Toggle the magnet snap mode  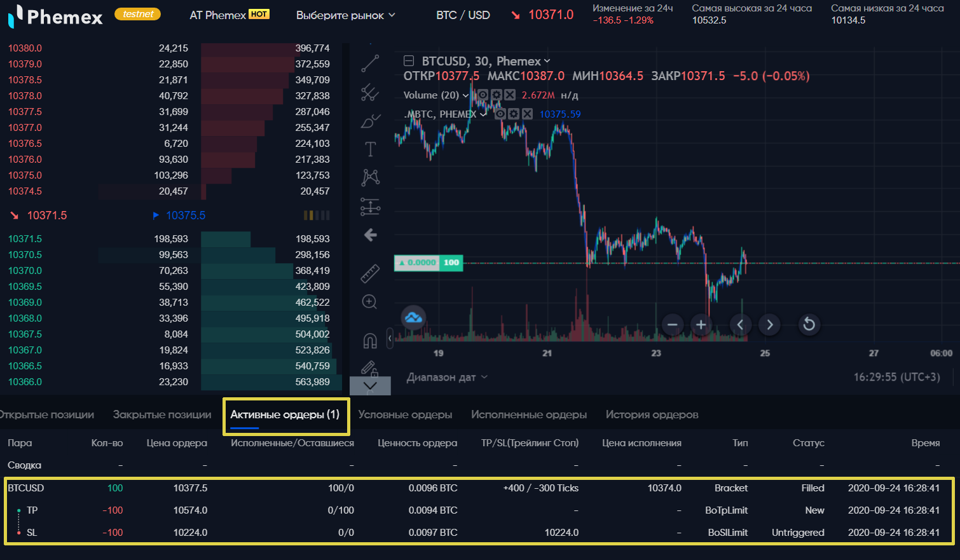[x=370, y=341]
